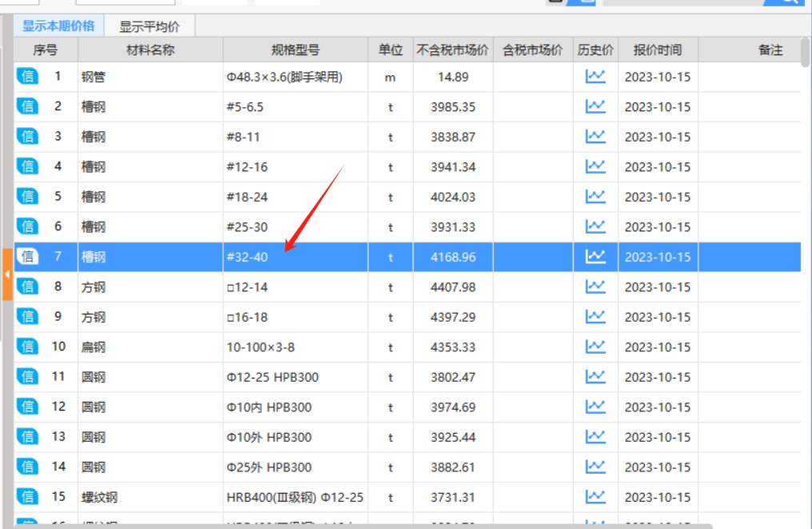Viewport: 812px width, 529px height.
Task: Click the 信 icon for row 9 □16-18
Action: pos(27,317)
